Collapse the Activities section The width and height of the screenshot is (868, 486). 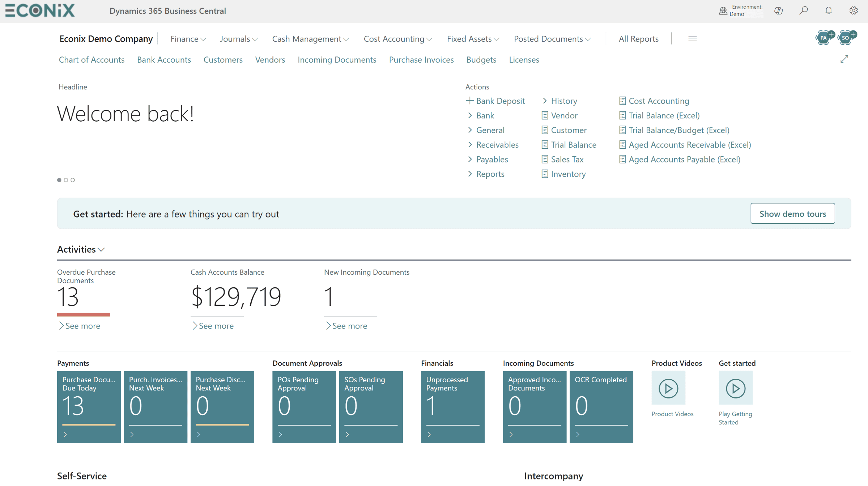(x=81, y=249)
